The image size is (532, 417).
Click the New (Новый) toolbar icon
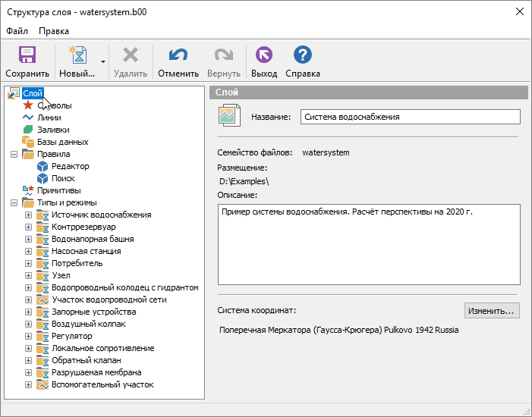77,55
